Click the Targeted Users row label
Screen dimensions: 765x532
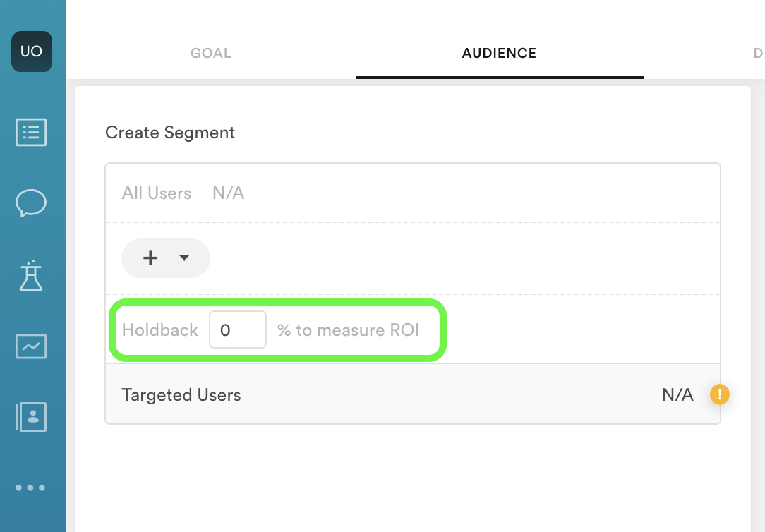[x=181, y=395]
